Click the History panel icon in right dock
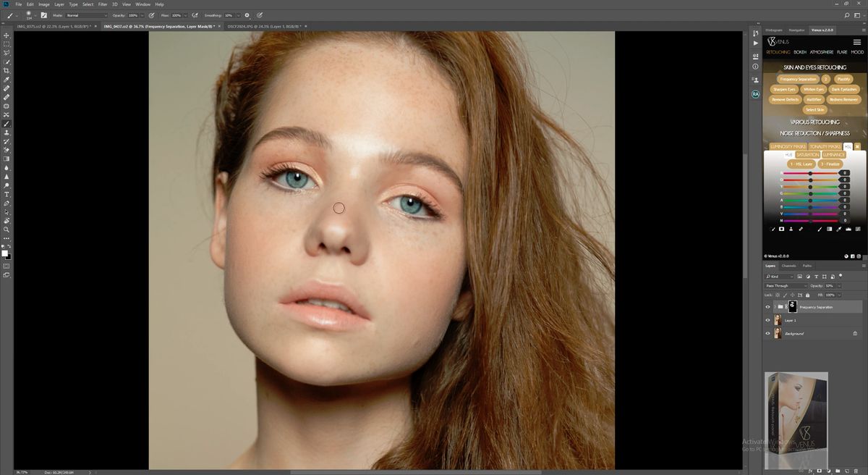Screen dimensions: 868x475 pyautogui.click(x=755, y=33)
